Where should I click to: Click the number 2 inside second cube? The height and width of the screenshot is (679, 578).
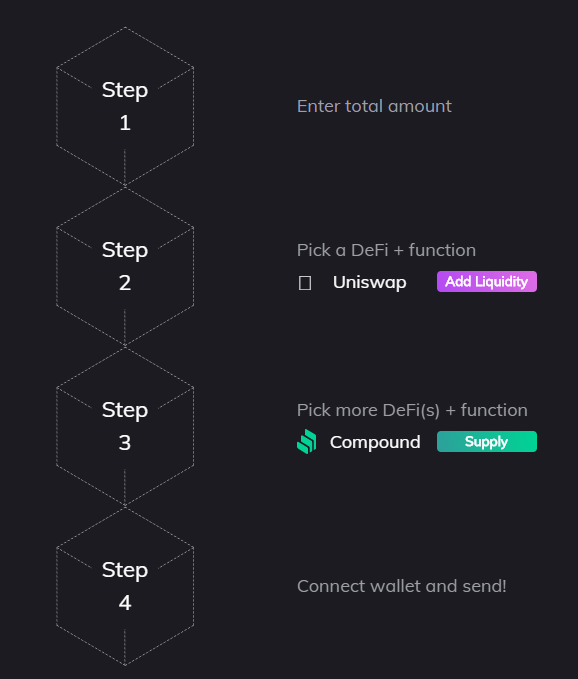(125, 283)
